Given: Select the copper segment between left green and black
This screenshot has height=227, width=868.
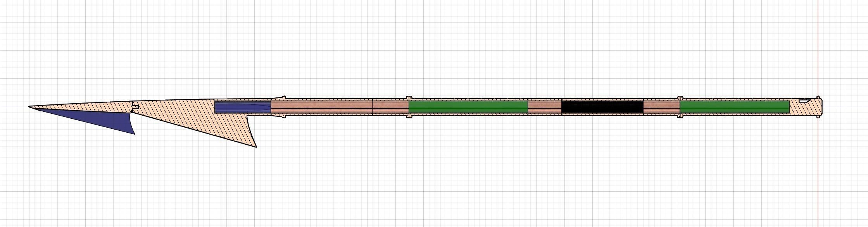Looking at the screenshot, I should coord(545,107).
